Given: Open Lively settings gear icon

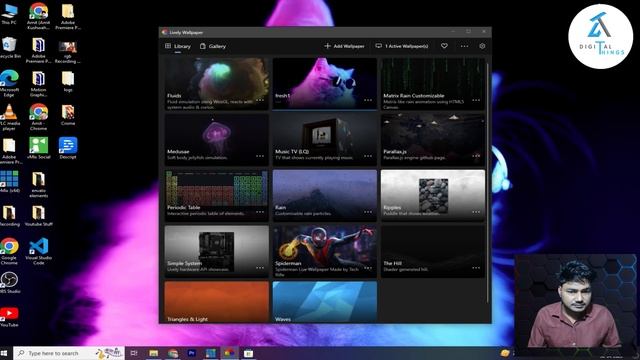Looking at the screenshot, I should coord(482,46).
